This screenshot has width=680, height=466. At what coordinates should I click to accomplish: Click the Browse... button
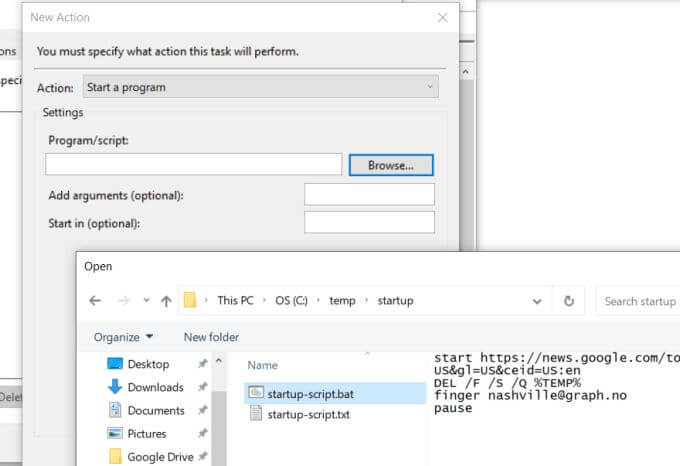(x=391, y=165)
